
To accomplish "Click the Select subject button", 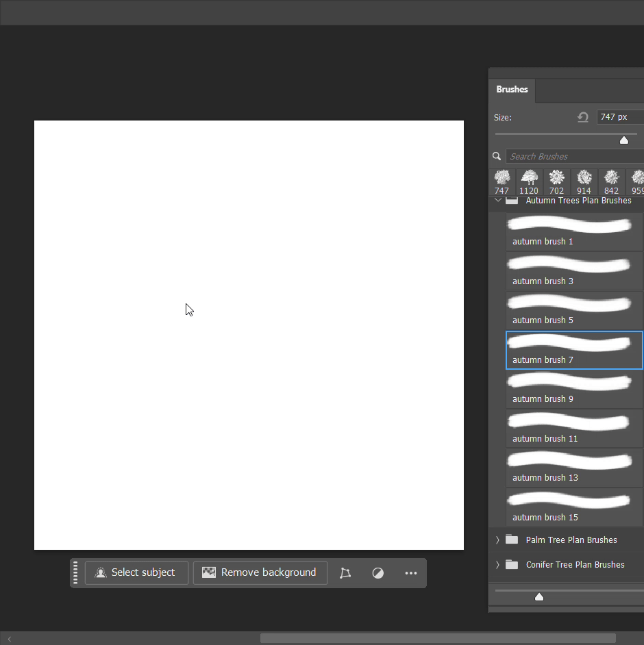I will [x=136, y=573].
